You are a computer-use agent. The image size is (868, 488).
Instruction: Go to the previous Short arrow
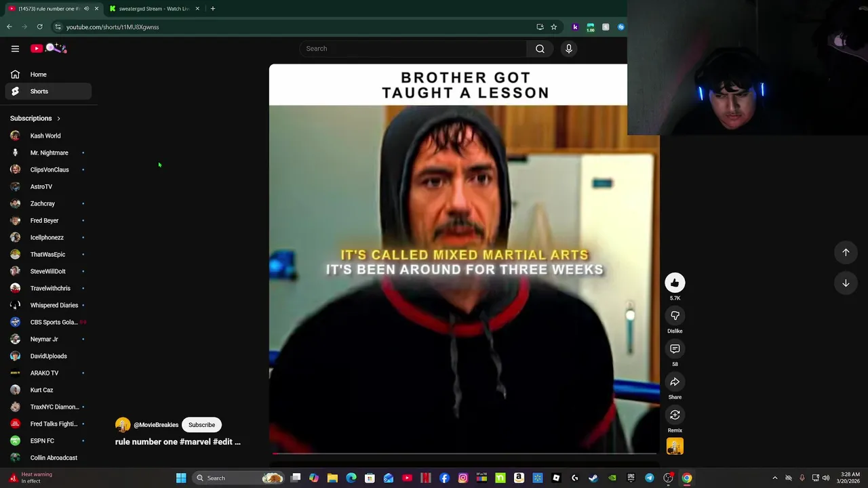[846, 252]
